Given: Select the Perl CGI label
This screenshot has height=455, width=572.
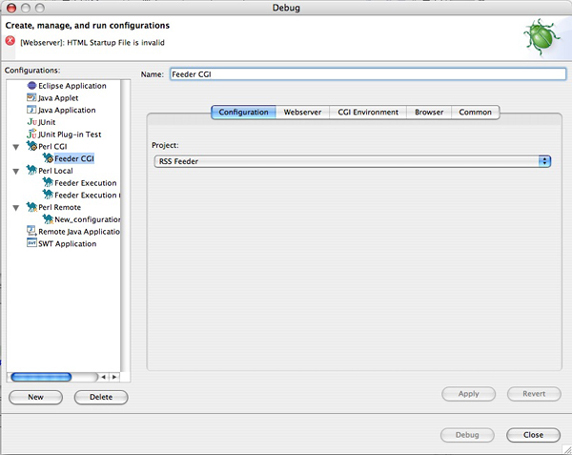Looking at the screenshot, I should click(53, 146).
